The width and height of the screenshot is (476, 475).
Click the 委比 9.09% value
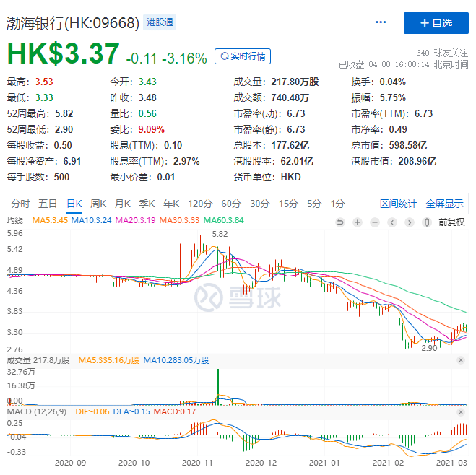click(x=137, y=129)
